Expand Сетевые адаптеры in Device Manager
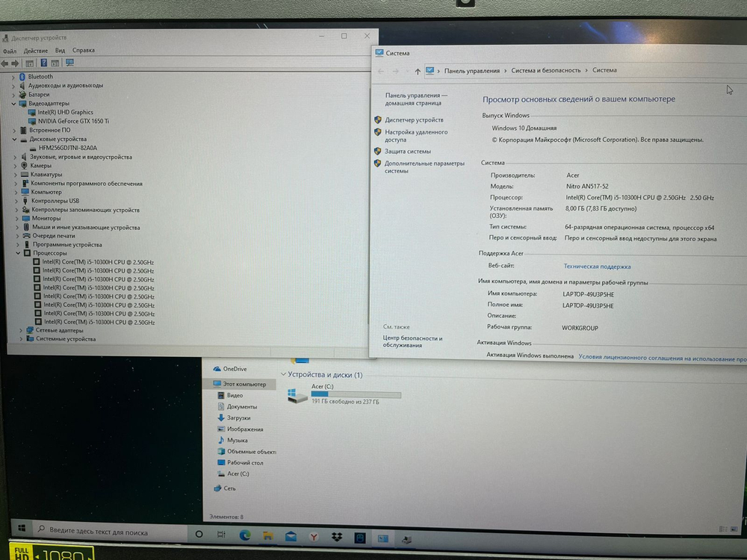The image size is (747, 560). click(19, 331)
